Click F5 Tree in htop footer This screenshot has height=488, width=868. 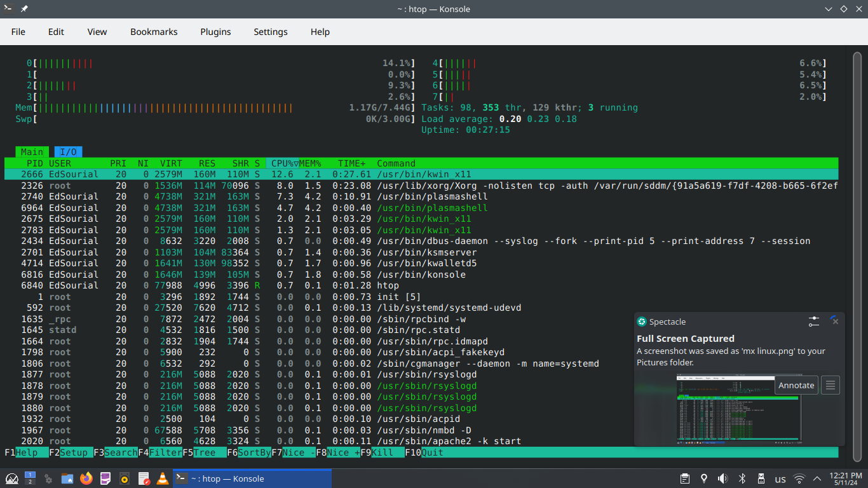tap(205, 452)
